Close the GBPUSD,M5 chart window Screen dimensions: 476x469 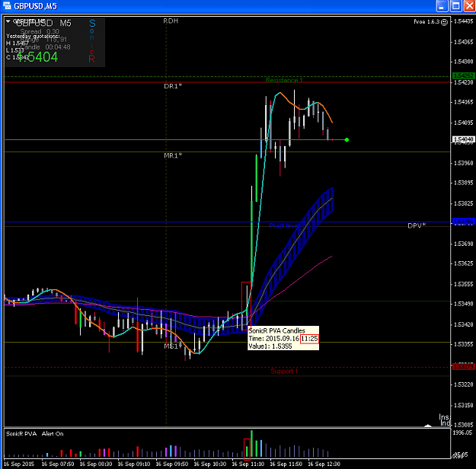point(469,6)
